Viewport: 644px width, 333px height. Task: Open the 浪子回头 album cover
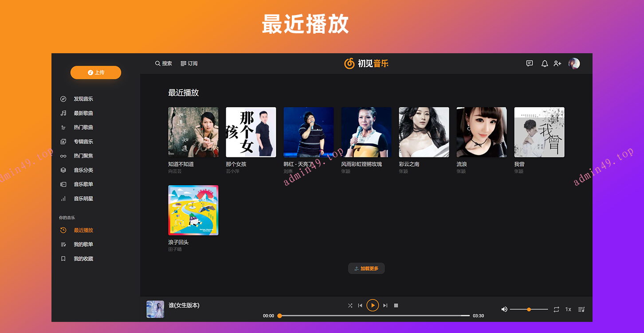[x=193, y=210]
